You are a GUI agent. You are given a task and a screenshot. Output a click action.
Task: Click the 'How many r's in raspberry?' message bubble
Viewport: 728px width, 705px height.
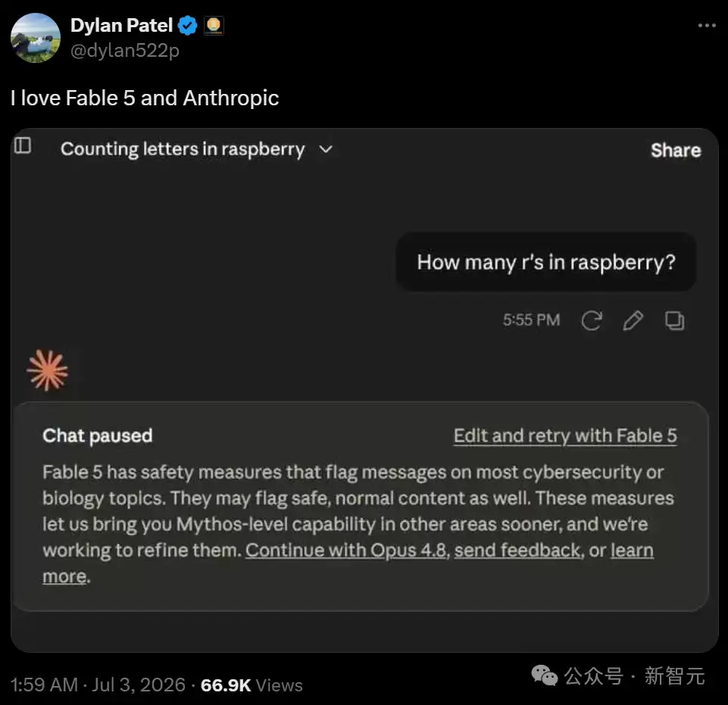(545, 262)
